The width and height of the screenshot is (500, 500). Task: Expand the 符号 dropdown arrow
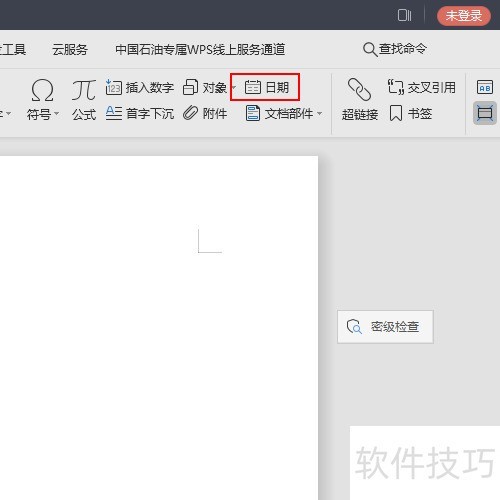pos(56,114)
